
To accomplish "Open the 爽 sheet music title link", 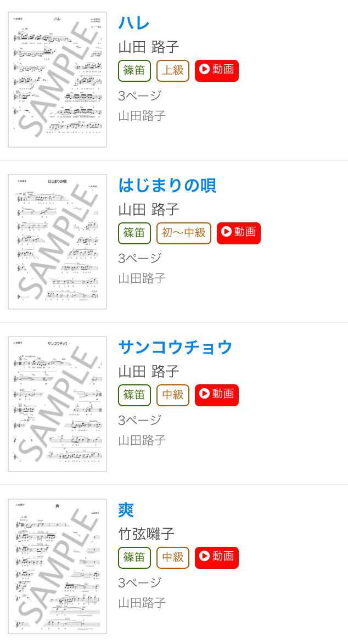I will tap(126, 509).
